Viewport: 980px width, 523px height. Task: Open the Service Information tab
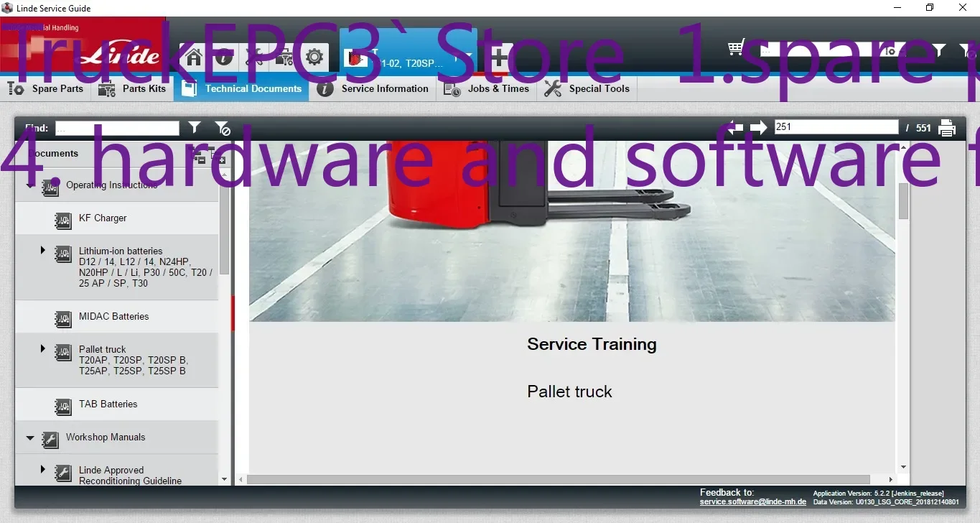[x=373, y=89]
